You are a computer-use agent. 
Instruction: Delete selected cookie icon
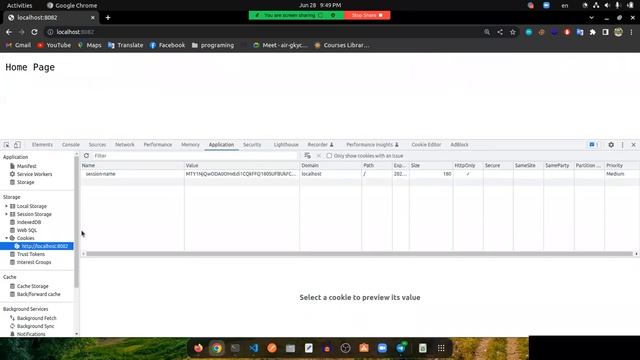coord(319,156)
